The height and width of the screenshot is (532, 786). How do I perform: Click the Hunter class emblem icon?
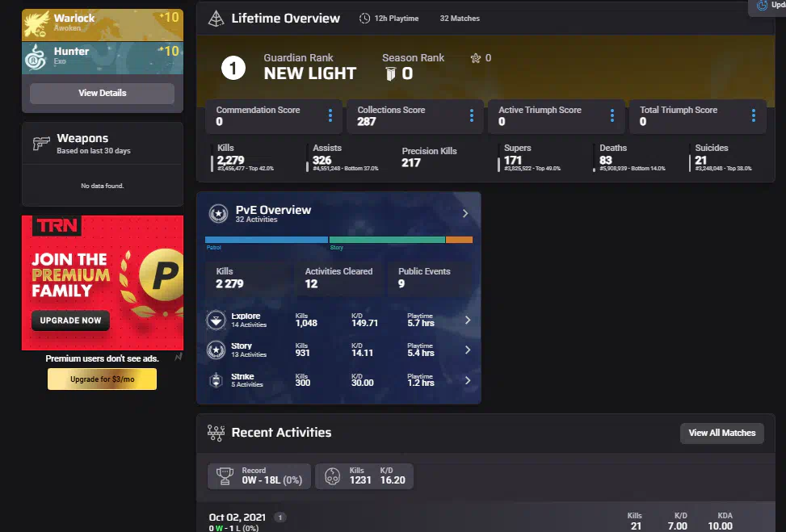(38, 57)
